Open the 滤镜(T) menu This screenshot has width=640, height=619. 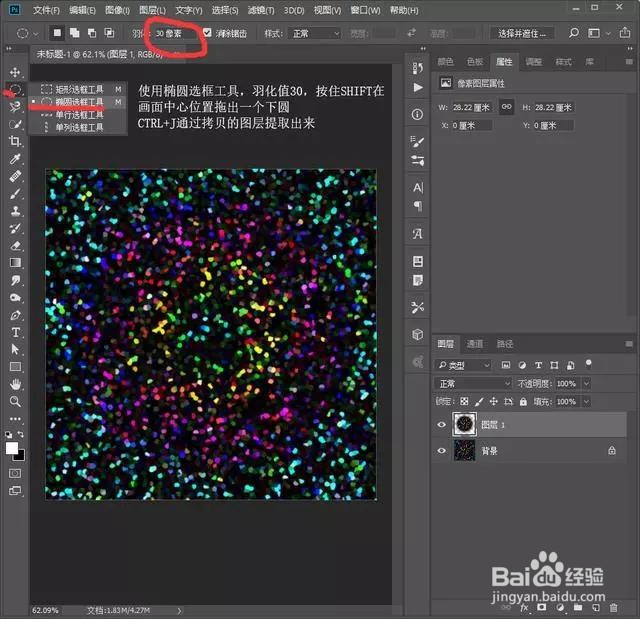(x=261, y=10)
